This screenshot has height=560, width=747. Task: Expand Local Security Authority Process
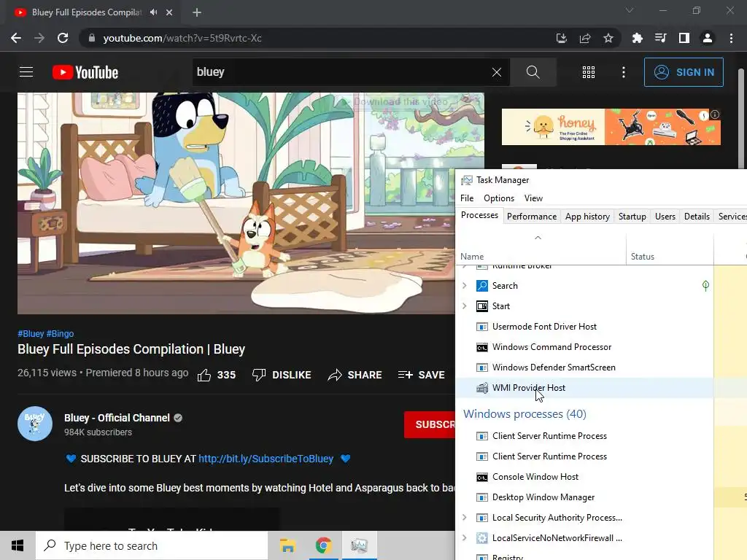tap(465, 518)
